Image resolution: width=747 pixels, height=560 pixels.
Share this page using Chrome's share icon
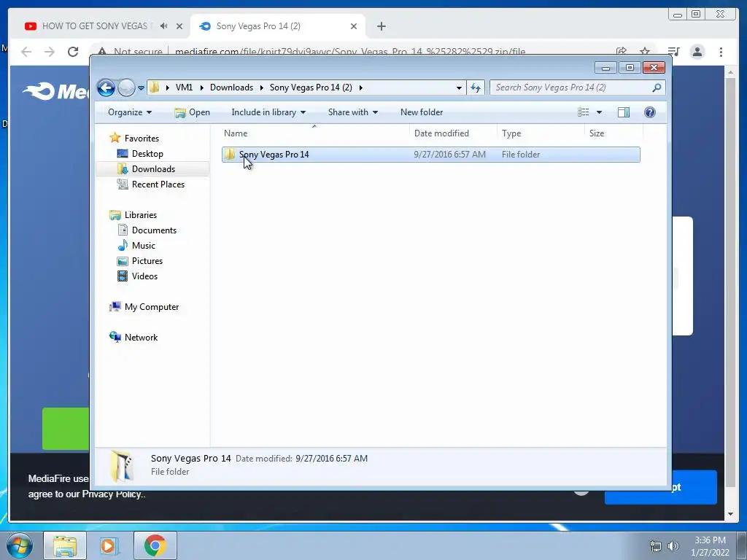coord(622,52)
